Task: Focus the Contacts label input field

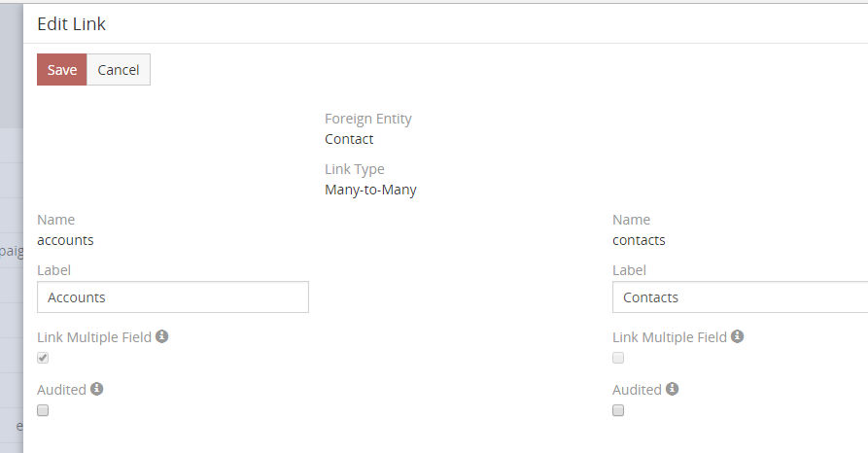Action: [x=740, y=297]
